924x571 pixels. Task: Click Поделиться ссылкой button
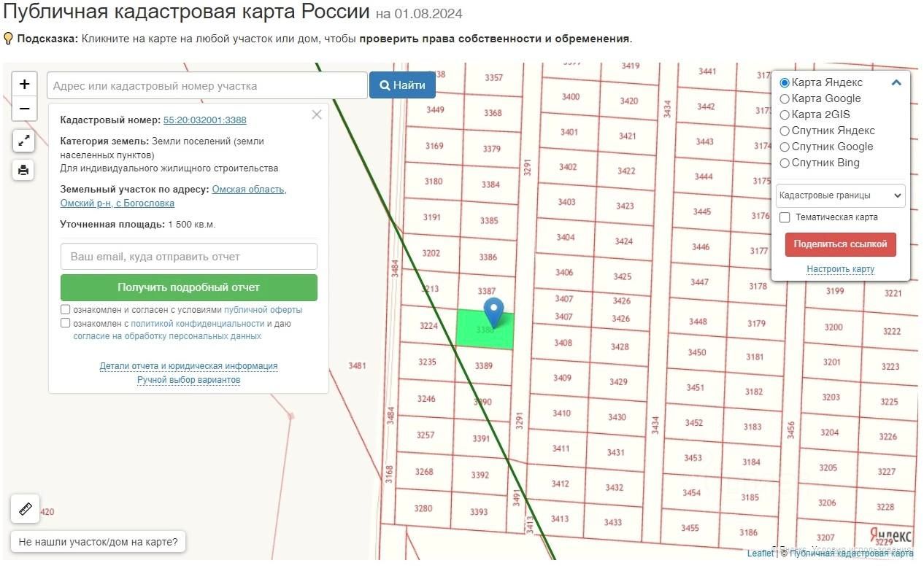841,244
